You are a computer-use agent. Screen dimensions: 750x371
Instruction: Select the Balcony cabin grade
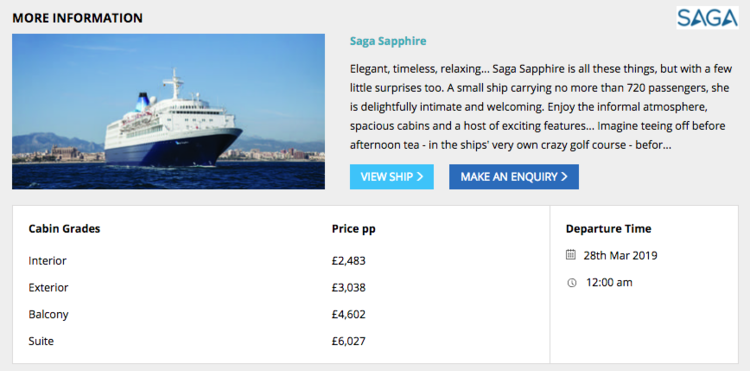tap(48, 315)
